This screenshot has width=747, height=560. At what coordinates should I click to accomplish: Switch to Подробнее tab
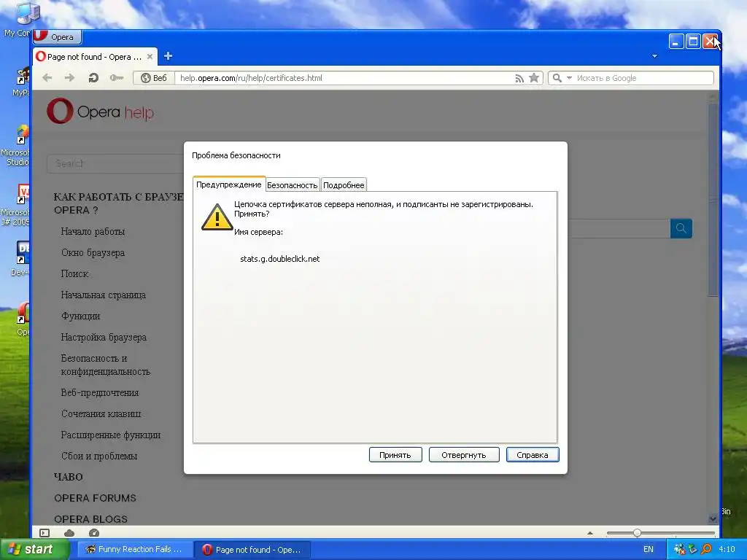[344, 185]
